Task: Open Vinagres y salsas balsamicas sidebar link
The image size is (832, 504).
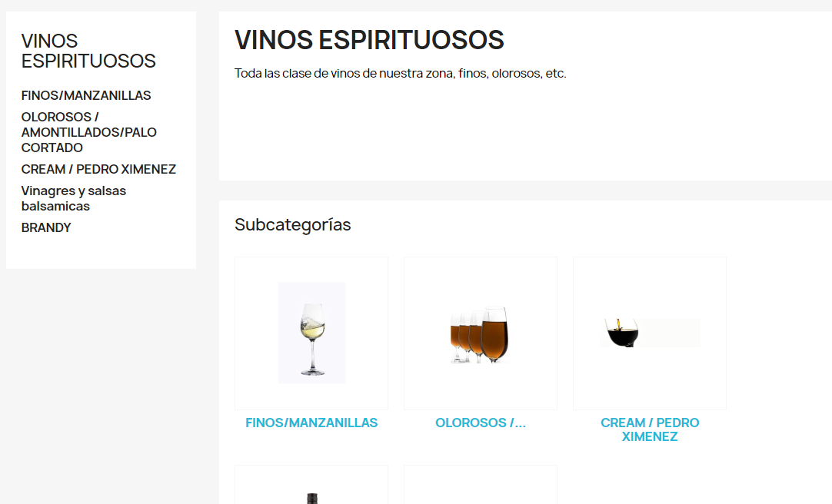Action: click(x=74, y=198)
